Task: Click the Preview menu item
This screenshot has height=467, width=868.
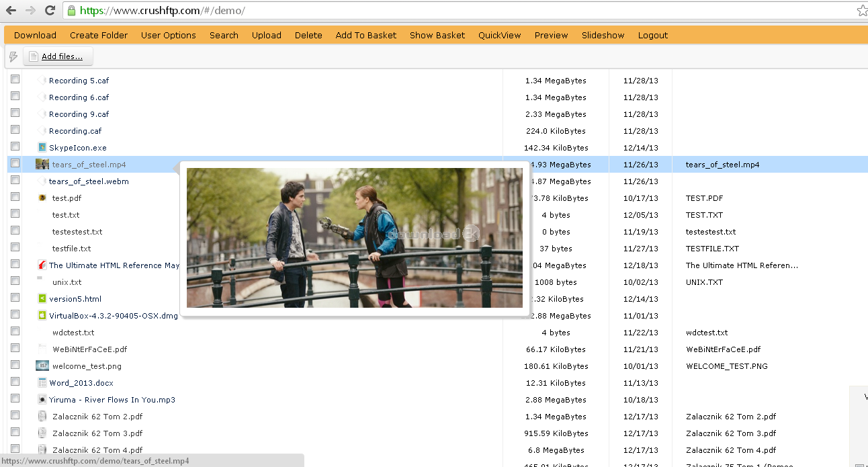Action: coord(552,36)
